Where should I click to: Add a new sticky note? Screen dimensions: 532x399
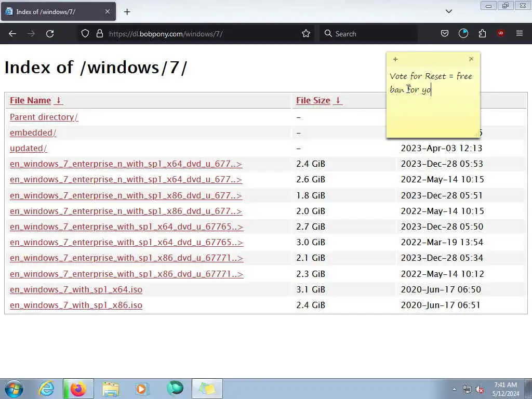[x=395, y=59]
